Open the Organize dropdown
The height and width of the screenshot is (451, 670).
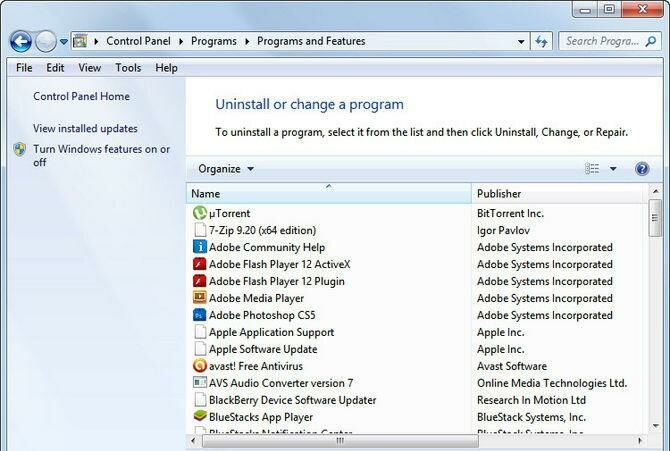click(226, 169)
